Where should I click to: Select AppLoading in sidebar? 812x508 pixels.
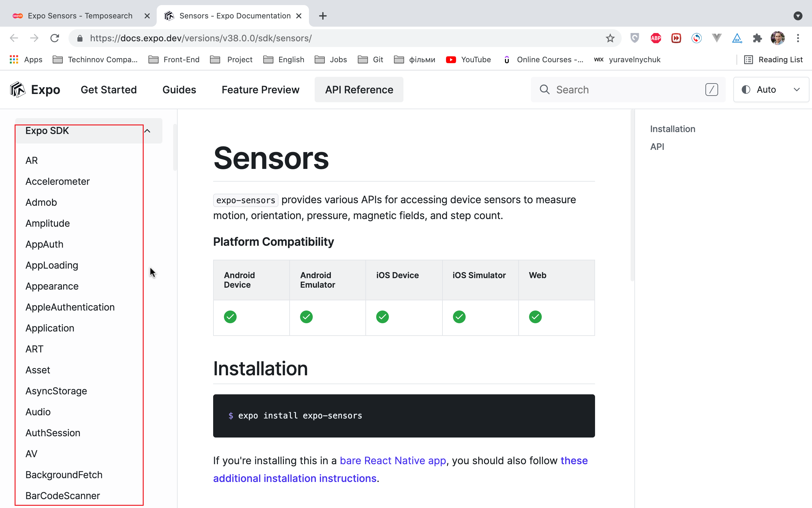[x=52, y=265]
